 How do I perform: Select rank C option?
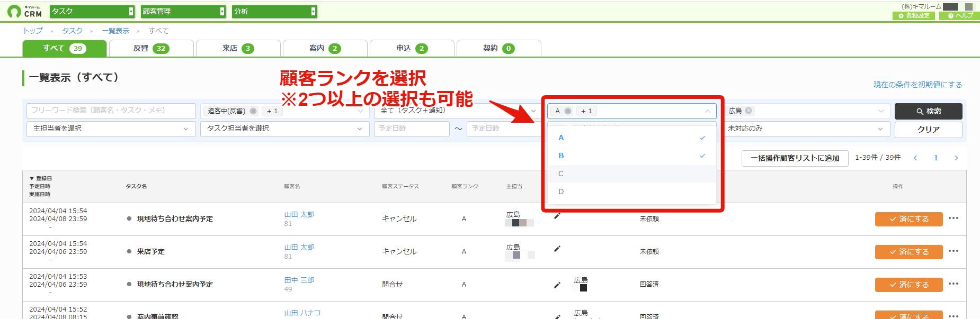631,174
